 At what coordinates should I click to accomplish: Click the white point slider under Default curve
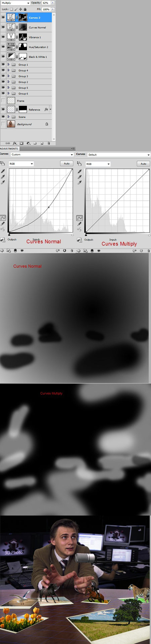coord(149,235)
